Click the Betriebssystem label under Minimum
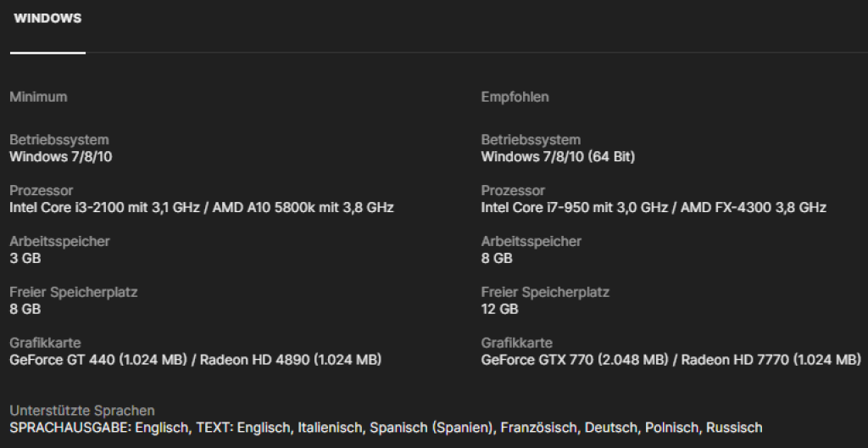 point(59,139)
